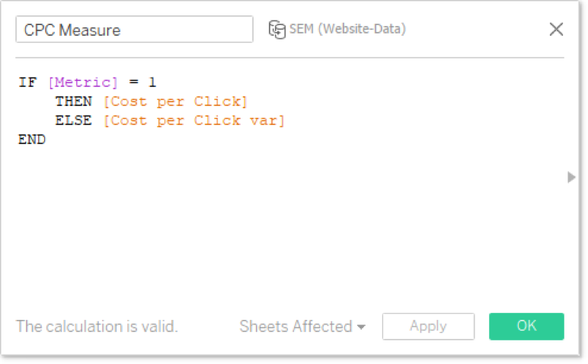The image size is (588, 364).
Task: Click the [Cost per Click] field reference
Action: (x=175, y=101)
